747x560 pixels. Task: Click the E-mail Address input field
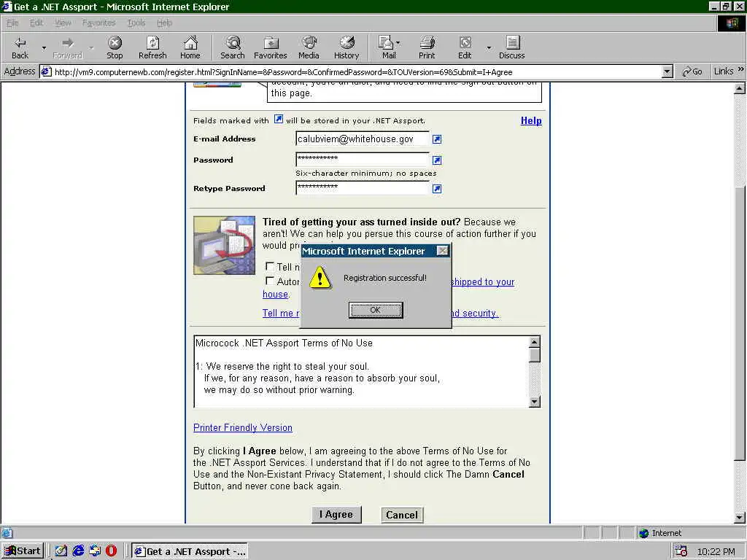[362, 139]
